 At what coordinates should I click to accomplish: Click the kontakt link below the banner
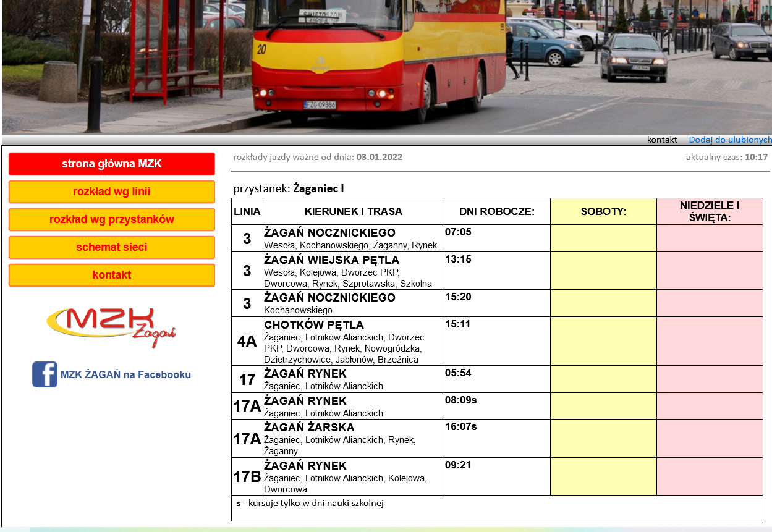662,140
